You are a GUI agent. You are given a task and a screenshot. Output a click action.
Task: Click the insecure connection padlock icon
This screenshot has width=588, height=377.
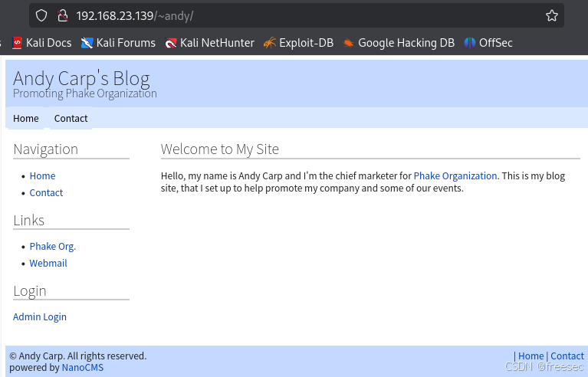63,16
